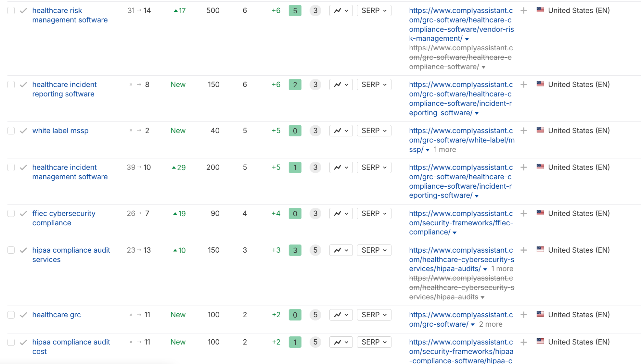This screenshot has width=641, height=364.
Task: Open chart dropdown for healthcare risk management software
Action: tap(341, 11)
